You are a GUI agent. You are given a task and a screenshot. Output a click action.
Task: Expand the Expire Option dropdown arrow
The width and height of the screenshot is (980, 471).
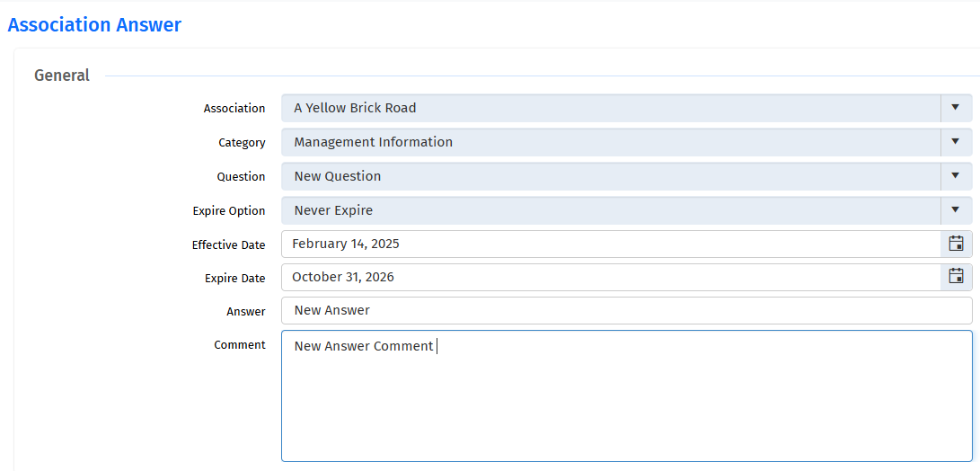956,210
